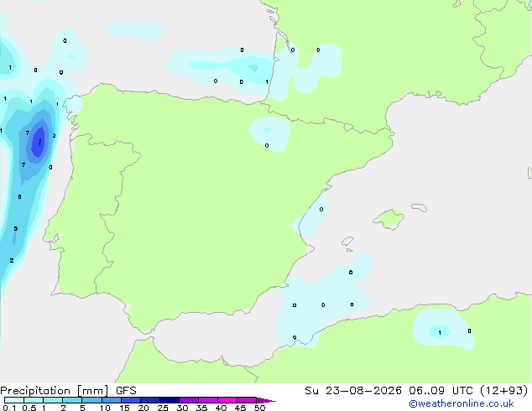Click the 5–10 mm legend color box
Screen dimensions: 532x411
coord(91,400)
